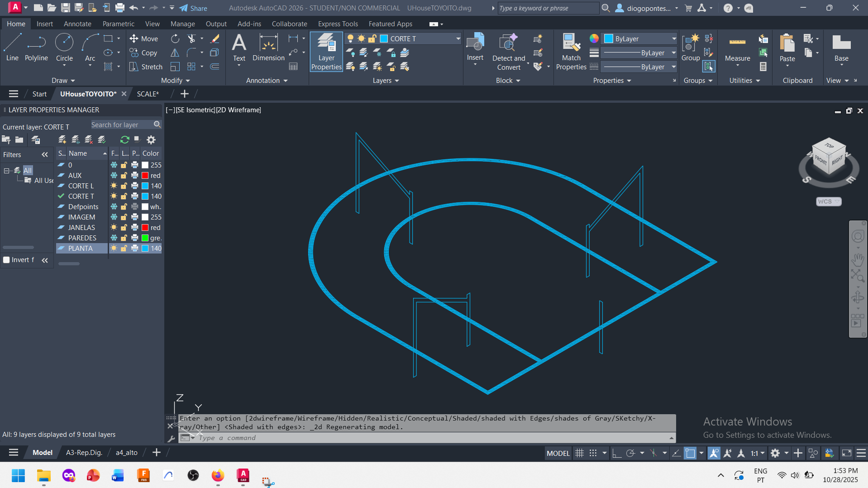Screen dimensions: 868x488
Task: Click the Search for layer field
Action: pos(121,125)
